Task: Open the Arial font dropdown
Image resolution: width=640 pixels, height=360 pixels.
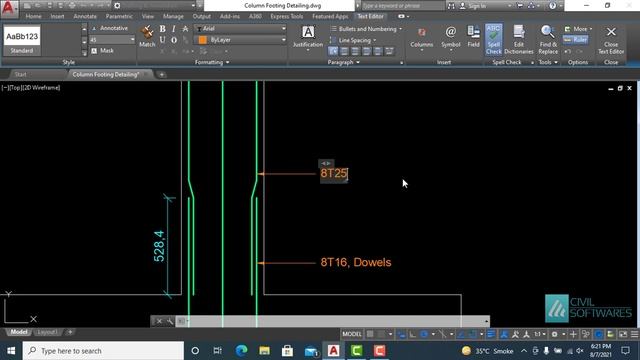Action: pos(241,29)
